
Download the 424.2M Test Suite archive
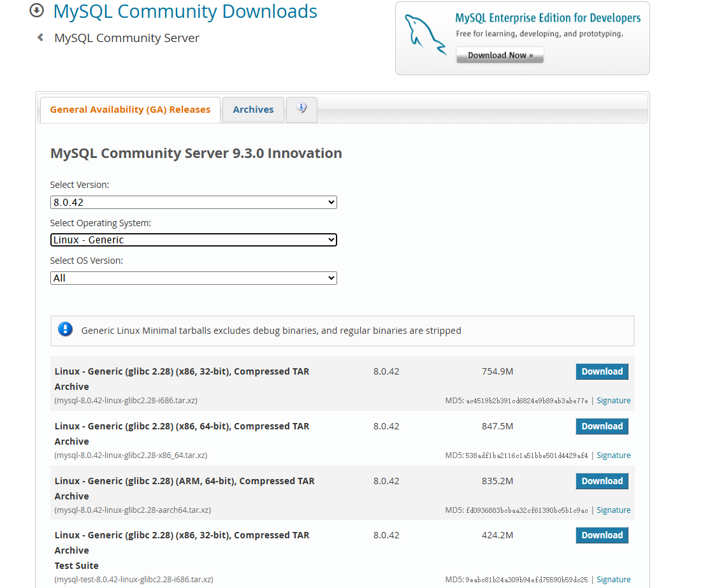tap(602, 536)
